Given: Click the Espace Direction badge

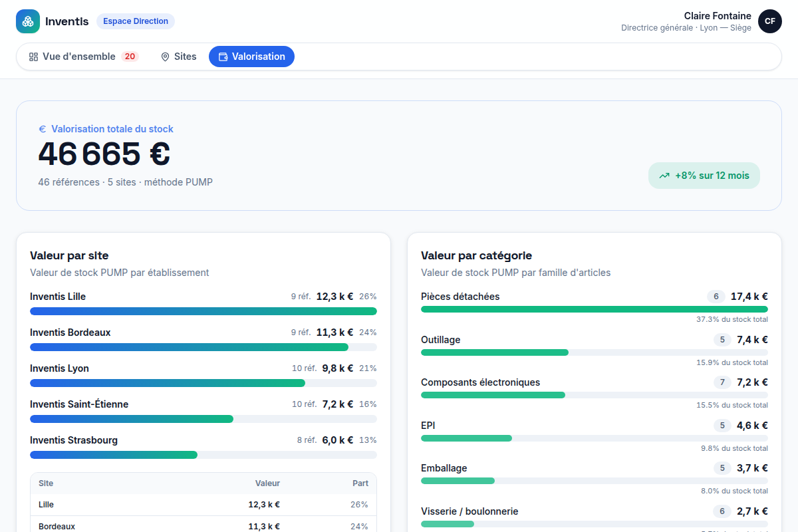Looking at the screenshot, I should tap(136, 21).
